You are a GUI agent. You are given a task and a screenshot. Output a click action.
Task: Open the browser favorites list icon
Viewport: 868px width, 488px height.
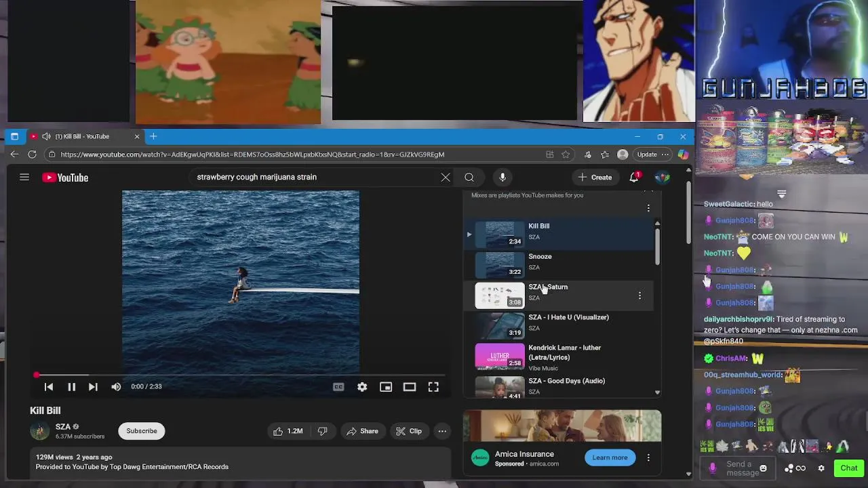(604, 155)
